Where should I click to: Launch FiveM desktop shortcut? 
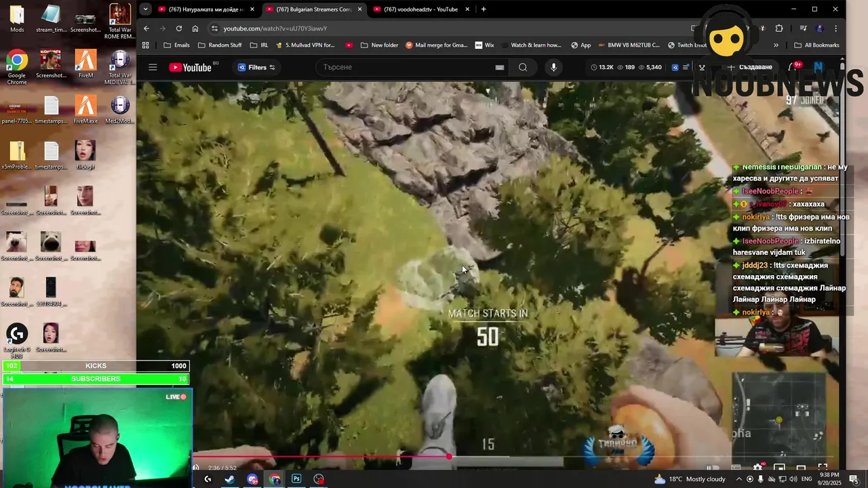tap(85, 64)
